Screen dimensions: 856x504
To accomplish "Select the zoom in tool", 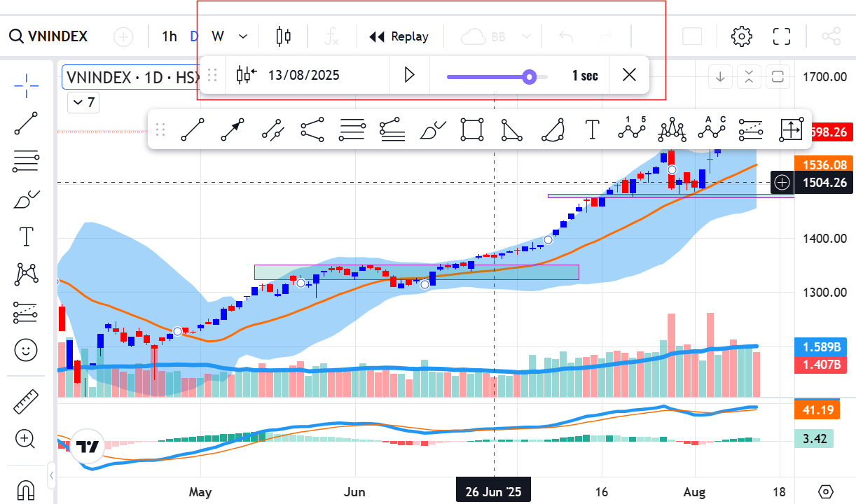I will (x=26, y=440).
